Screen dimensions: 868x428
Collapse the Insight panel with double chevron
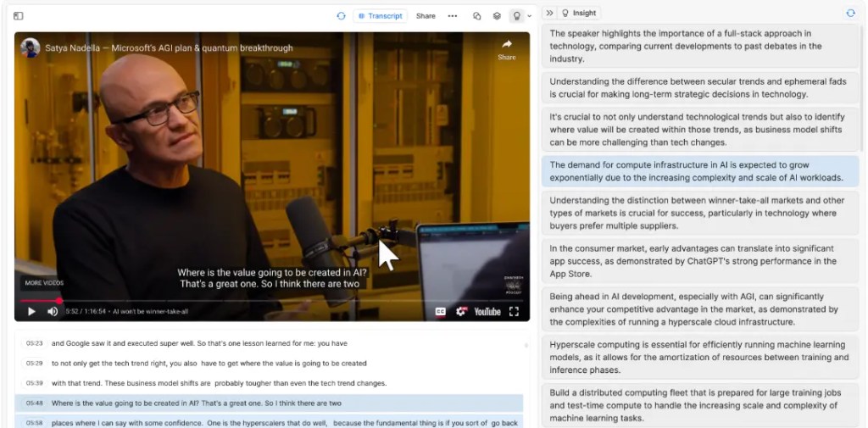549,13
